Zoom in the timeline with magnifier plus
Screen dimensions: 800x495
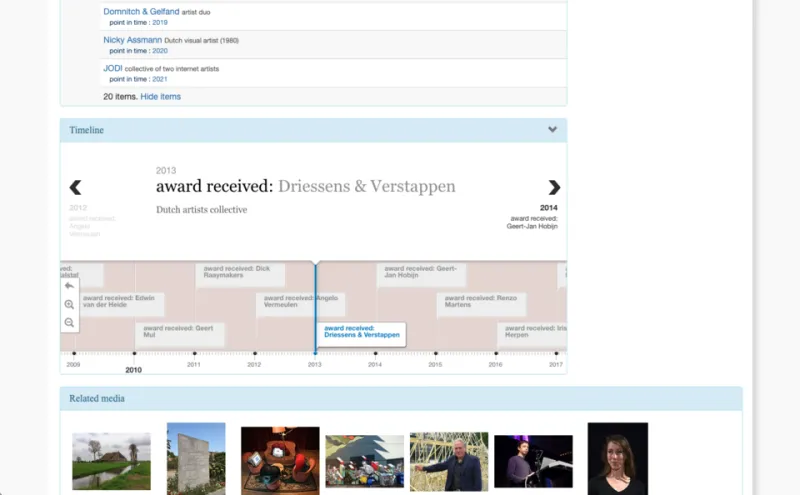tap(69, 305)
